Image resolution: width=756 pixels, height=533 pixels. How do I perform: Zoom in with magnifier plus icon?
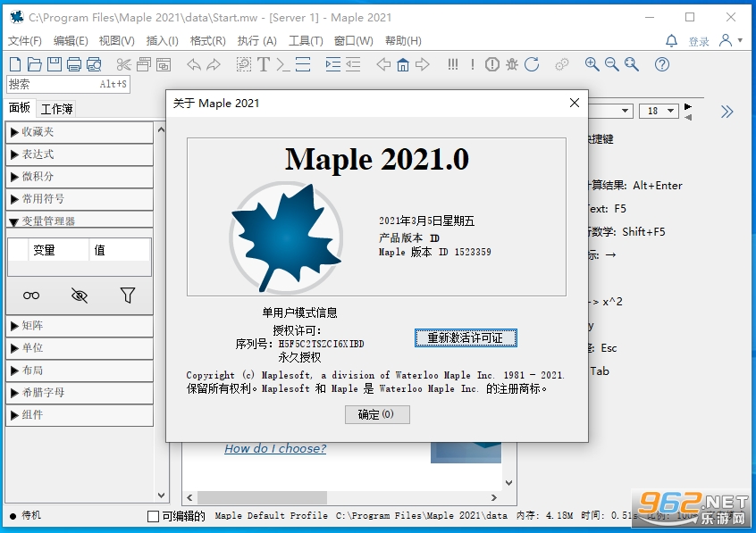pos(592,64)
